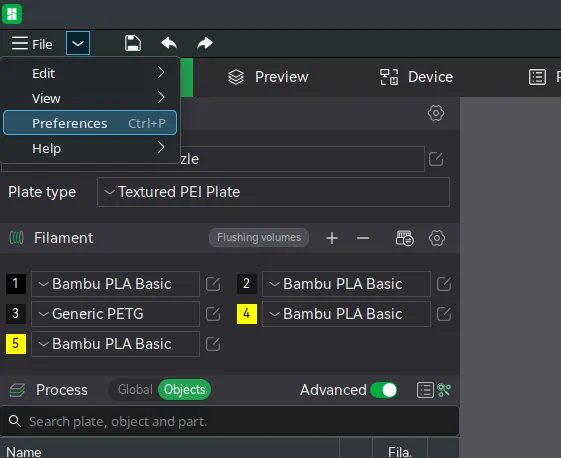Edit filament 2 preset icon
The width and height of the screenshot is (561, 458).
tap(444, 284)
